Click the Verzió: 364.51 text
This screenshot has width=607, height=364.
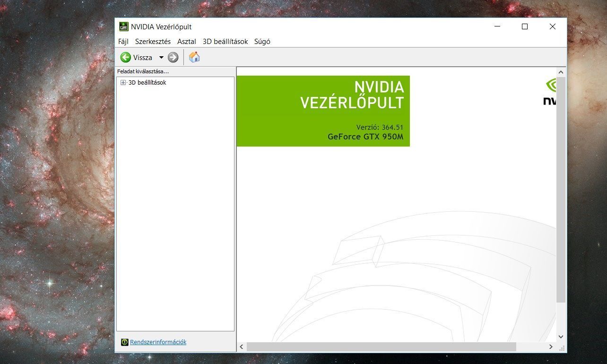(x=380, y=127)
